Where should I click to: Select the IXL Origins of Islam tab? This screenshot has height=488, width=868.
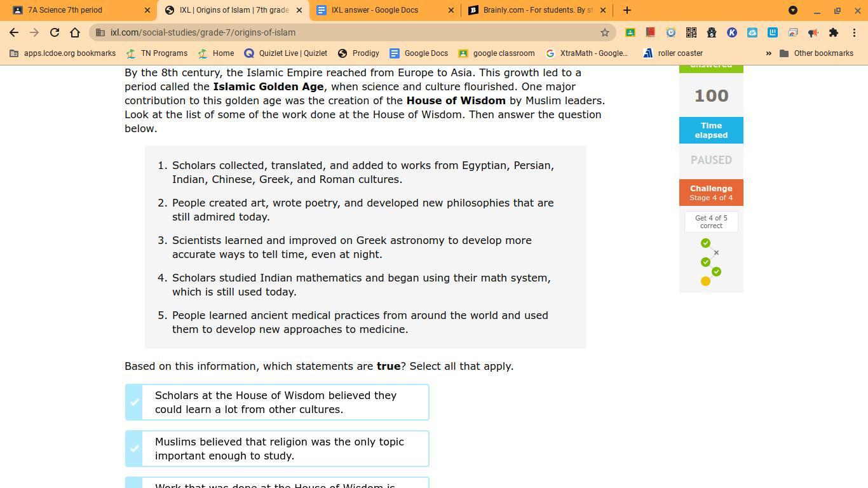[x=233, y=10]
